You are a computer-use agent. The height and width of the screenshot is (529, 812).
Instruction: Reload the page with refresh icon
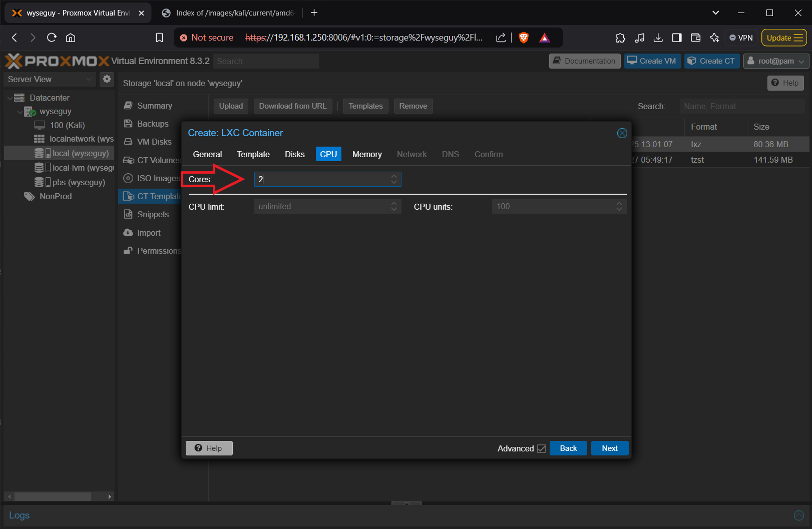[52, 38]
